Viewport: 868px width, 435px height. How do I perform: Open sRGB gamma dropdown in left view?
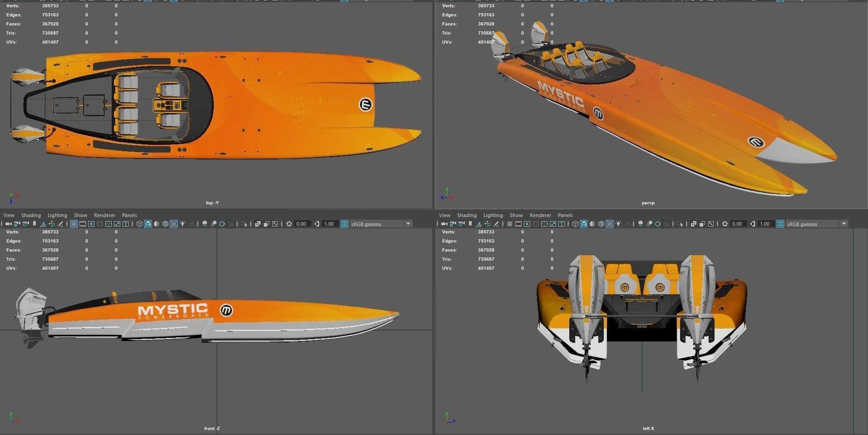point(816,224)
